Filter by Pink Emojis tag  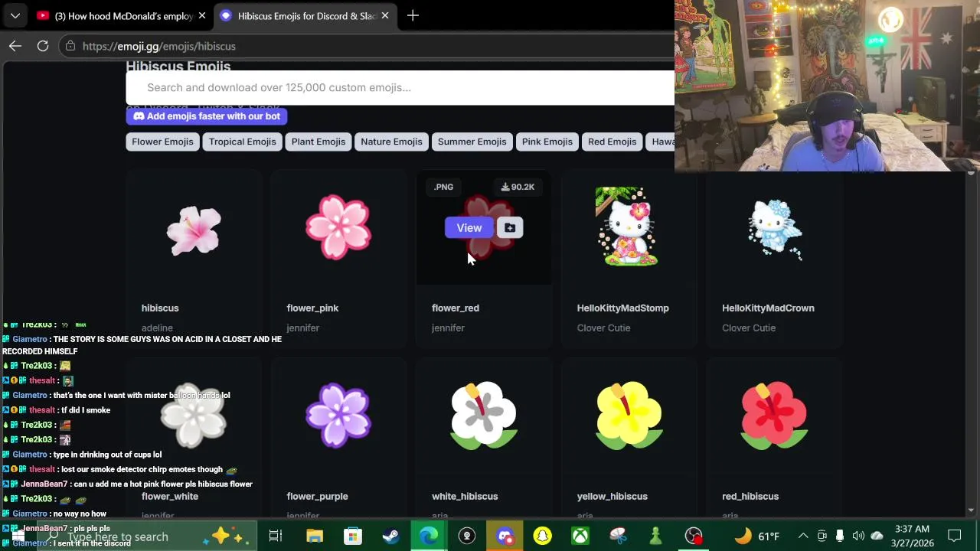point(547,142)
